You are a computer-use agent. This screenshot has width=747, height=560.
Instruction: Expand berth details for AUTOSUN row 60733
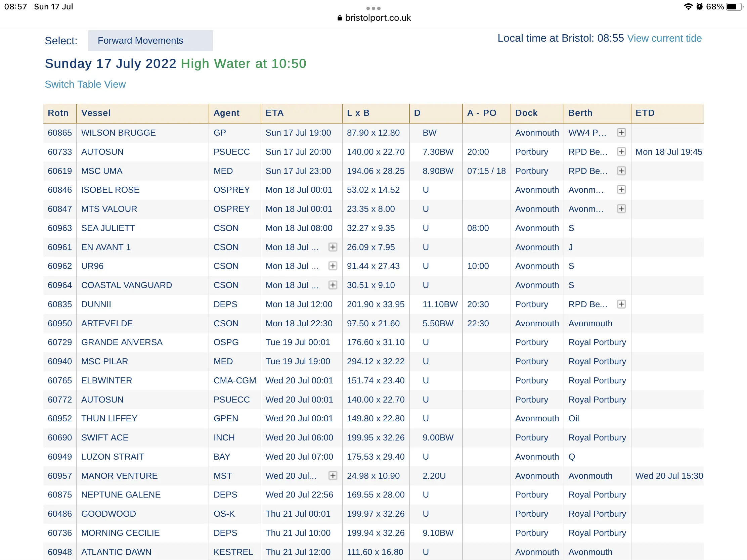pos(621,151)
